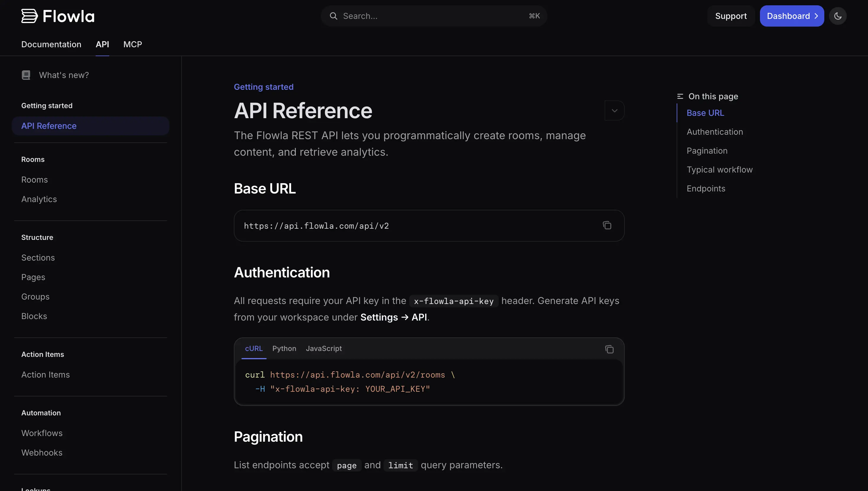Open What's new in the sidebar
The image size is (868, 491).
pyautogui.click(x=64, y=75)
